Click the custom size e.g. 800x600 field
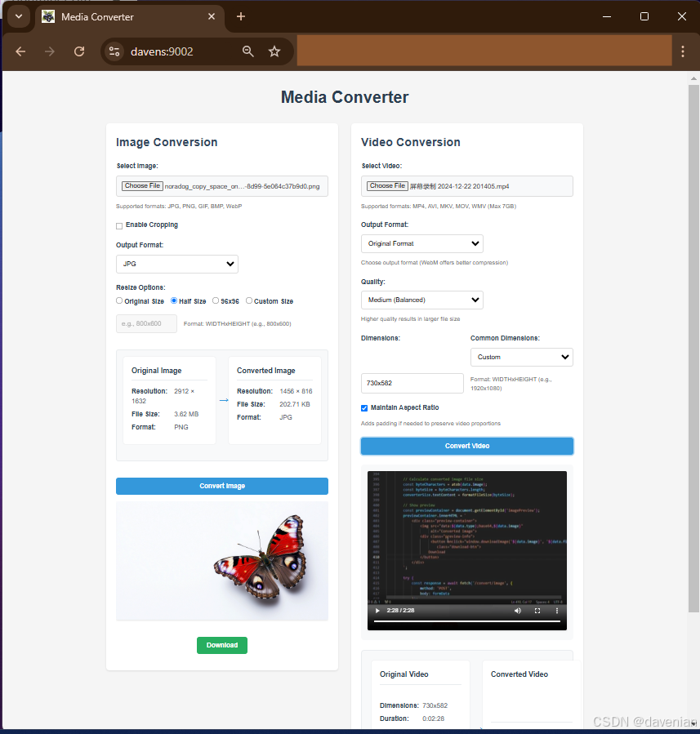This screenshot has height=734, width=700. (146, 323)
